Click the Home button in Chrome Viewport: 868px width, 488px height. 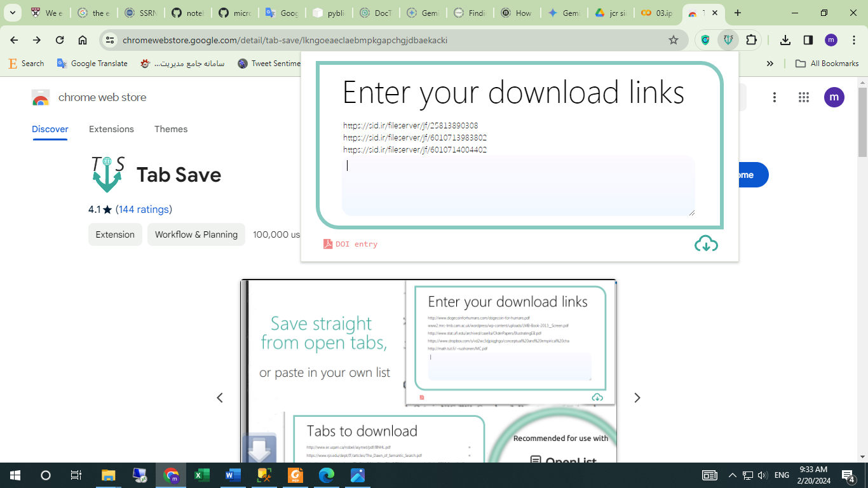point(83,40)
